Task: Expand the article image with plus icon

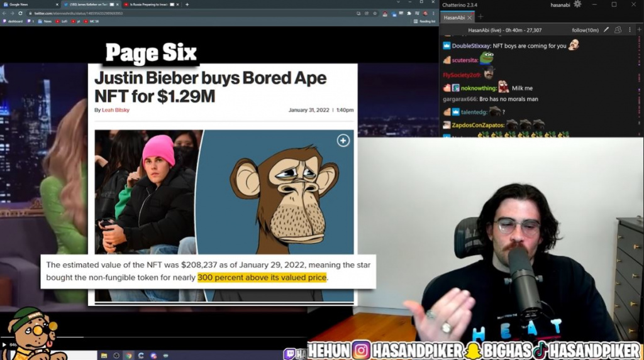Action: (x=343, y=140)
